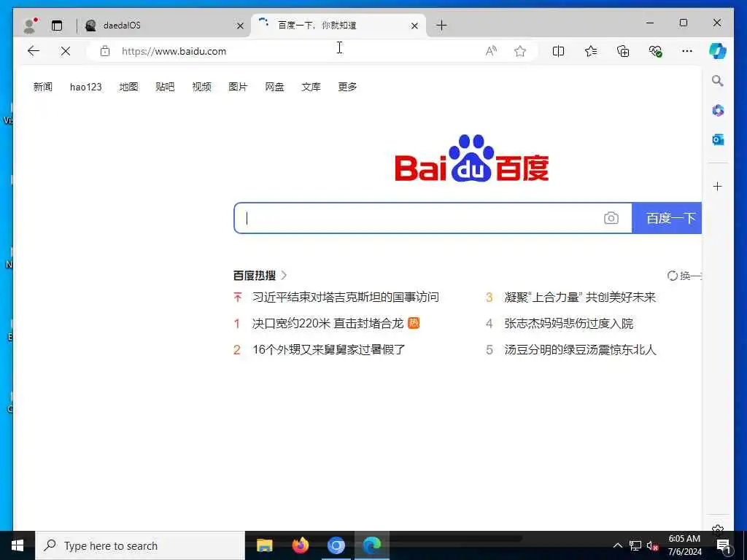Image resolution: width=747 pixels, height=560 pixels.
Task: Open Copilot sidebar
Action: [x=718, y=51]
